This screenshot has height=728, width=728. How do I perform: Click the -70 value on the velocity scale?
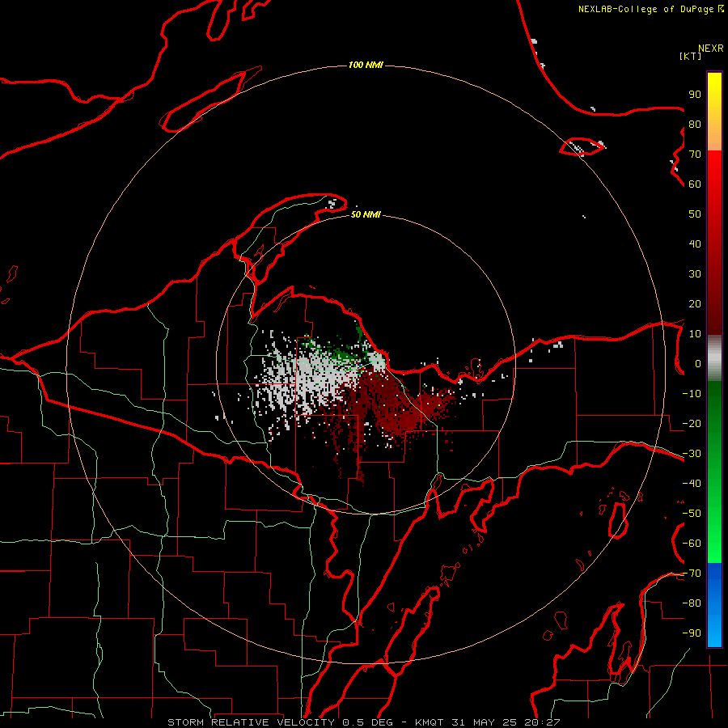tap(692, 574)
